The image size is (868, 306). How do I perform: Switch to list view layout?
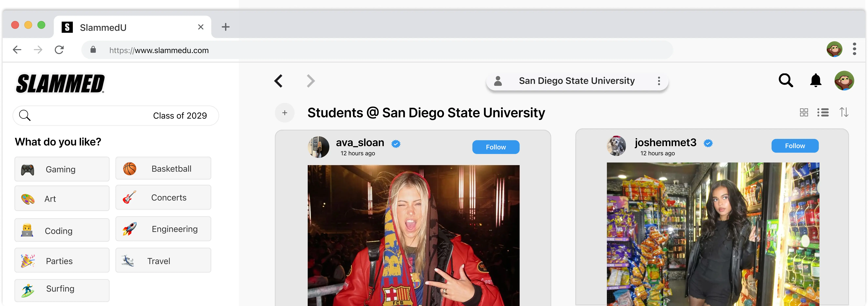(x=823, y=112)
